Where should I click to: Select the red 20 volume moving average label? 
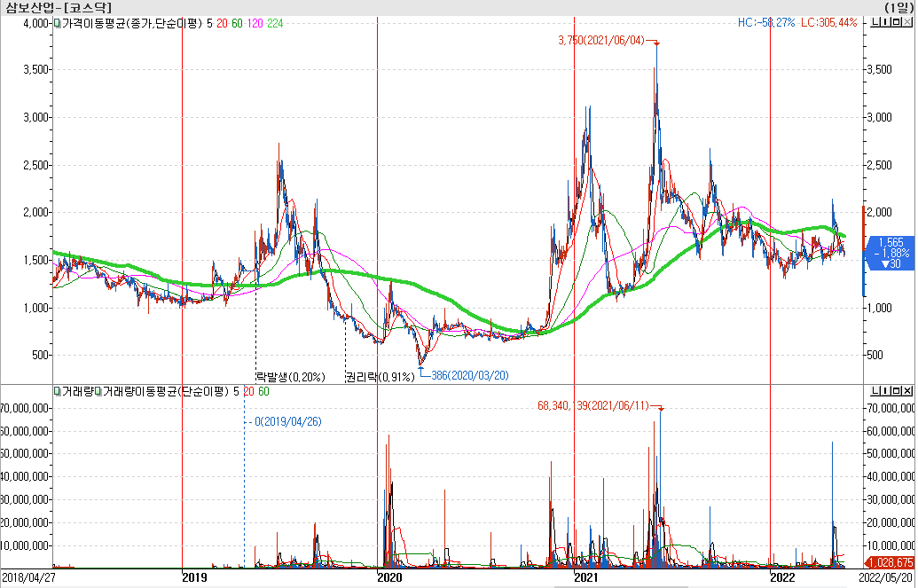point(248,391)
